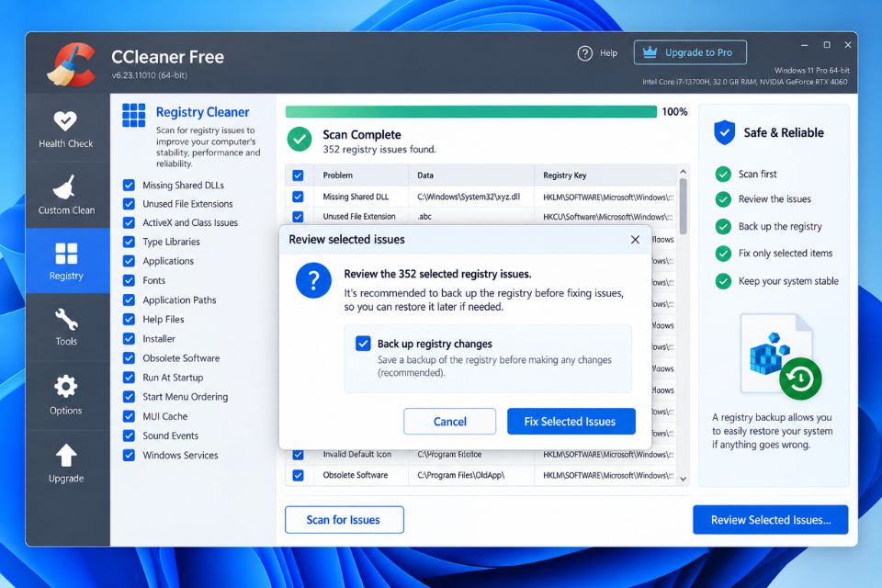This screenshot has height=588, width=882.
Task: Uncheck Back up registry changes
Action: tap(364, 344)
